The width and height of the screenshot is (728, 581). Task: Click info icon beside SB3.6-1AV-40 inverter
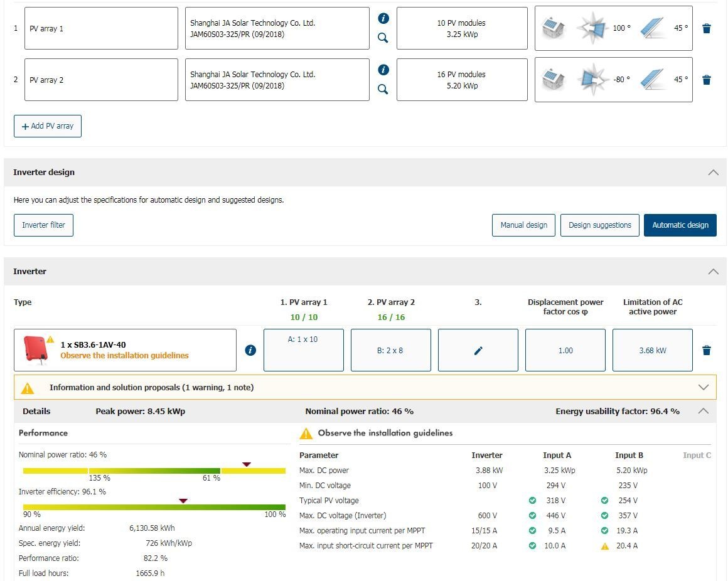[250, 350]
